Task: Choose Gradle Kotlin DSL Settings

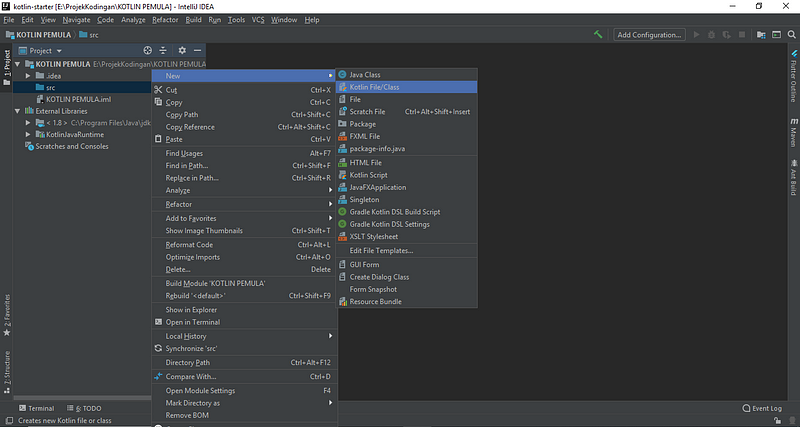Action: pos(407,224)
